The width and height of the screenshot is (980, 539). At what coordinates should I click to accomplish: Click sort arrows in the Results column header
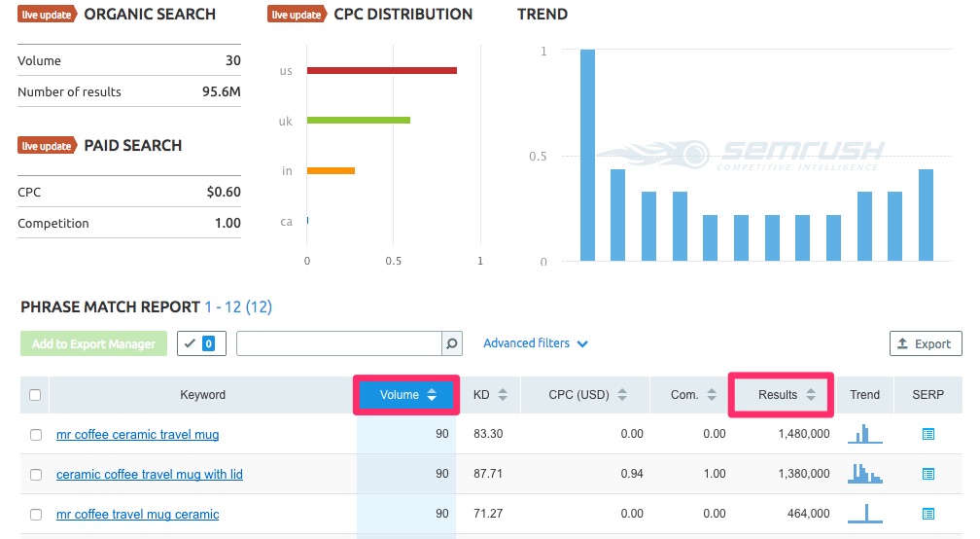click(811, 395)
